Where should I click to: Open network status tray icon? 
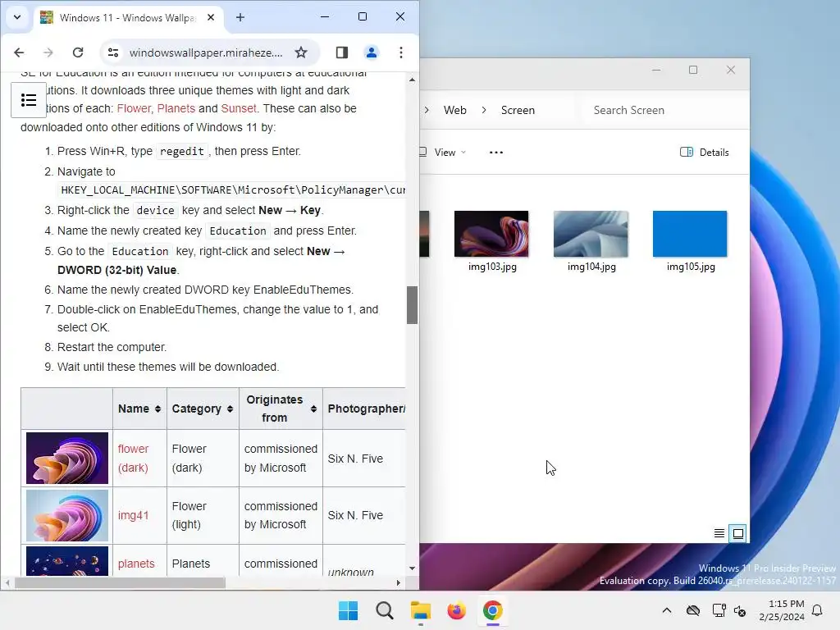719,610
